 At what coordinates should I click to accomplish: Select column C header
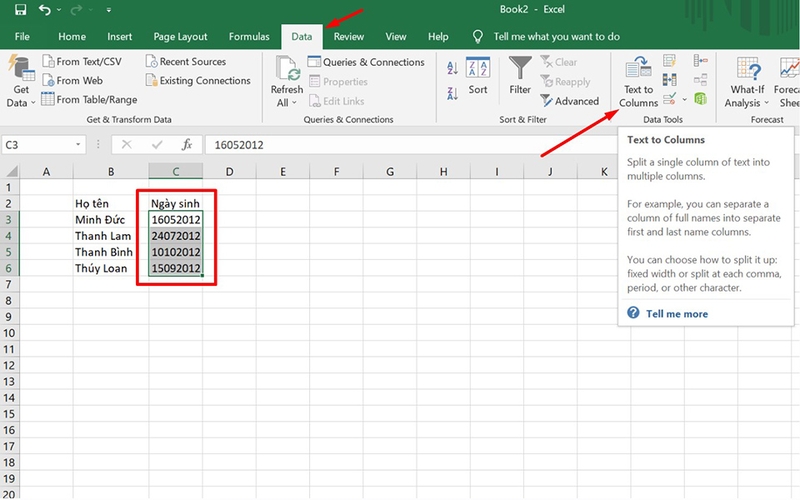tap(176, 171)
